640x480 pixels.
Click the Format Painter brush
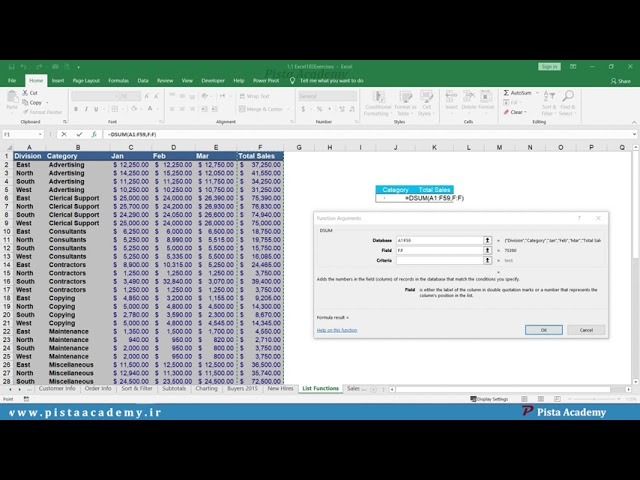coord(25,112)
